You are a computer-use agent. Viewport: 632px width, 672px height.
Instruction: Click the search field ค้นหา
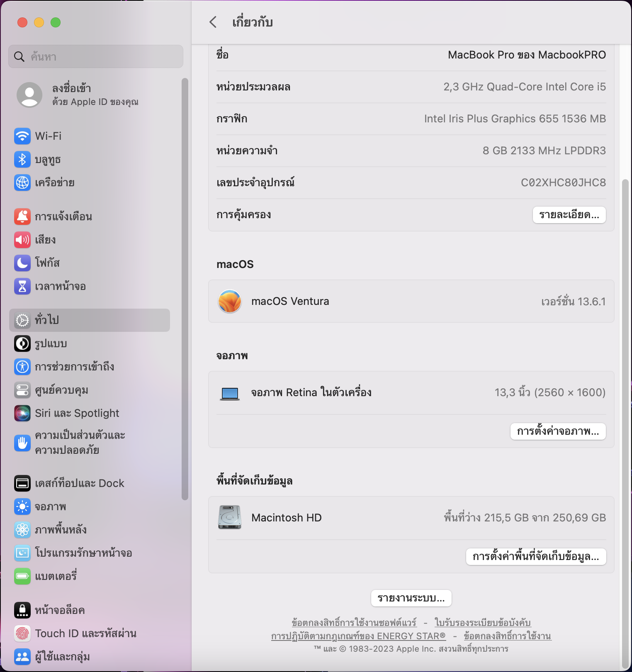tap(96, 56)
